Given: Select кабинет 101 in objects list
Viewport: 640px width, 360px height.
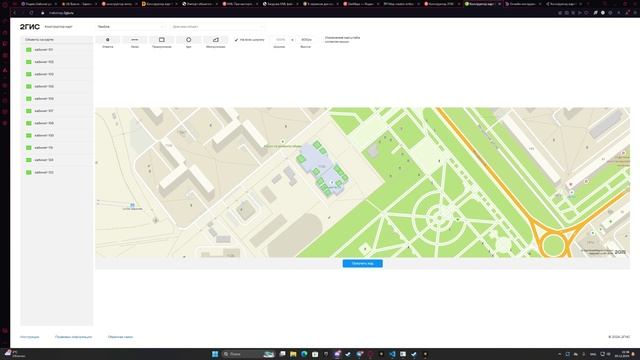Looking at the screenshot, I should (57, 50).
